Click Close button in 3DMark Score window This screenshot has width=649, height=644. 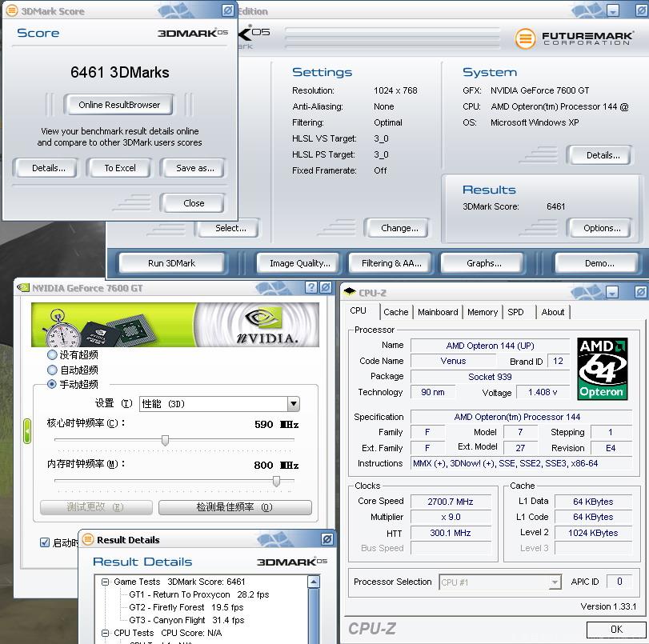coord(194,203)
